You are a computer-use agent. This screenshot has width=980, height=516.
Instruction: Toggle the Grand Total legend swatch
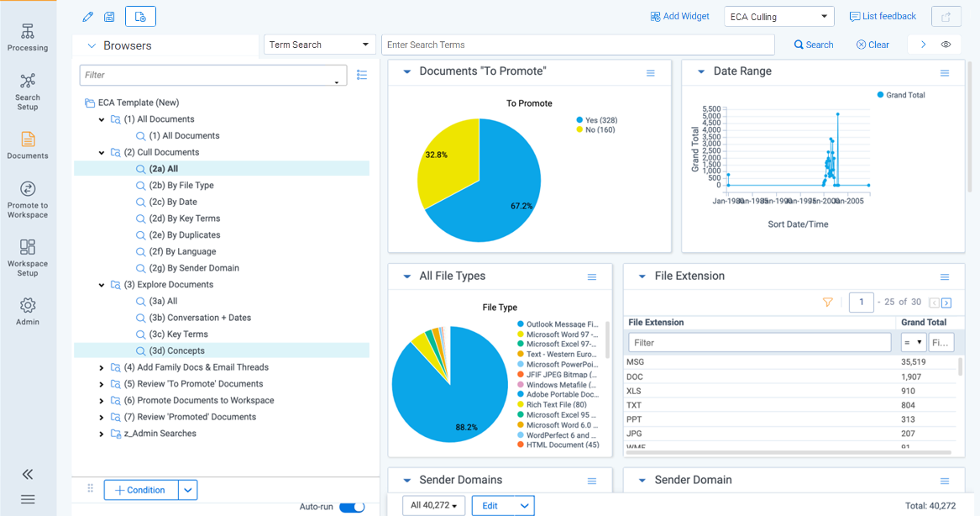(x=880, y=95)
